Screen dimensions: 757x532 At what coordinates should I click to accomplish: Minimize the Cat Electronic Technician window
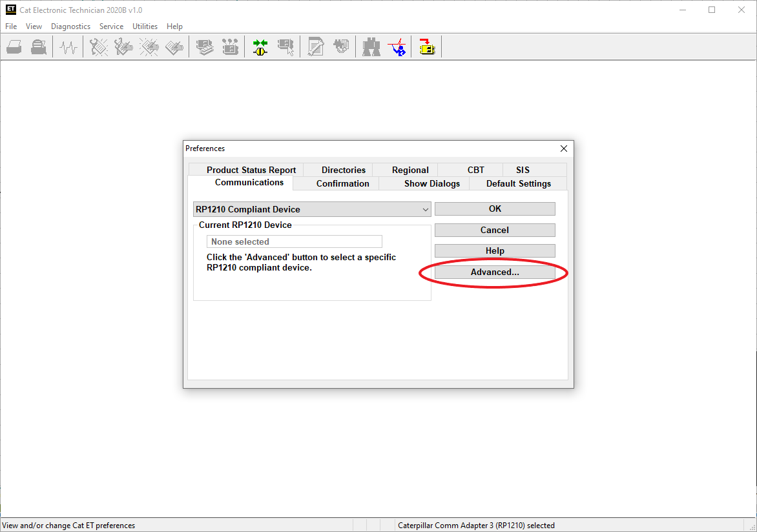pos(683,10)
